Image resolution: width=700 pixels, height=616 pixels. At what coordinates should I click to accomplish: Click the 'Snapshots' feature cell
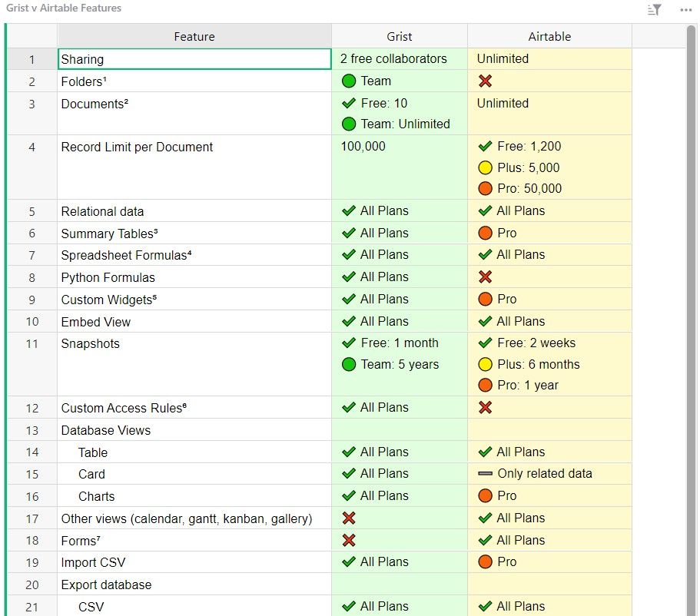point(194,364)
